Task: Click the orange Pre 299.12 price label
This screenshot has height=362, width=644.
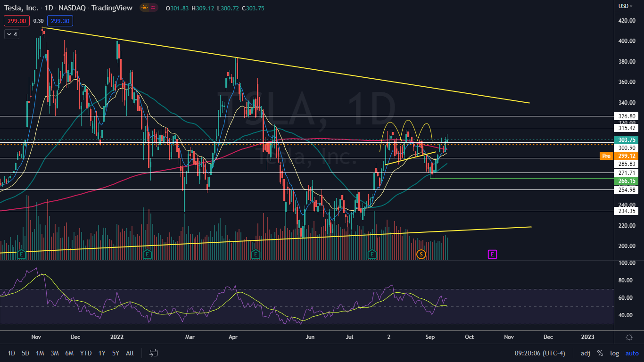Action: tap(619, 156)
